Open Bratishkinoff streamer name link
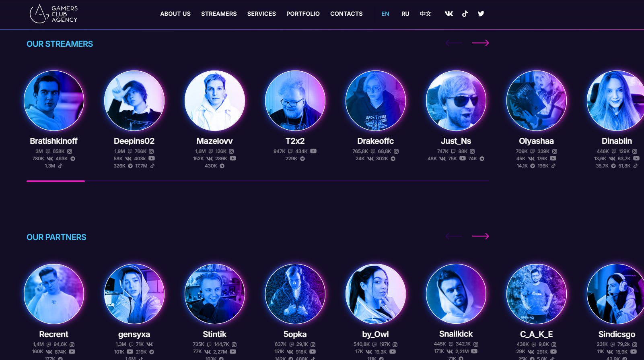This screenshot has height=360, width=644. (x=53, y=141)
